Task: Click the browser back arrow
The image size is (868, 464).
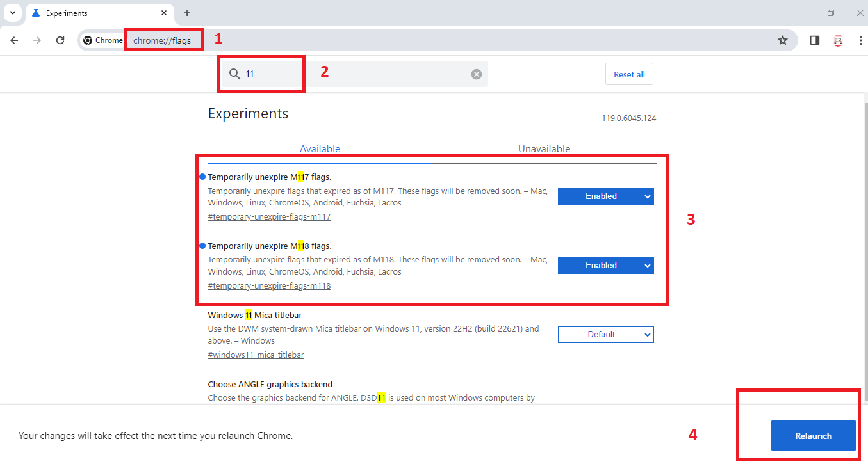Action: tap(14, 40)
